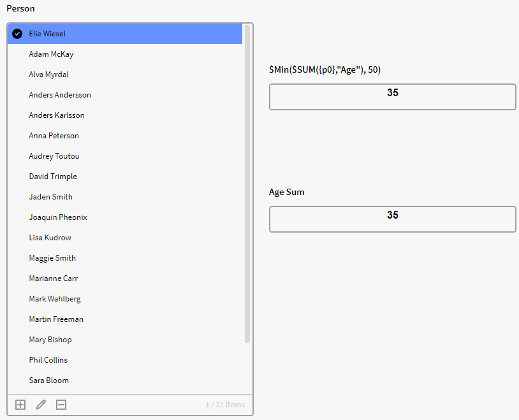Pick Martin Freeman from the list

point(56,319)
